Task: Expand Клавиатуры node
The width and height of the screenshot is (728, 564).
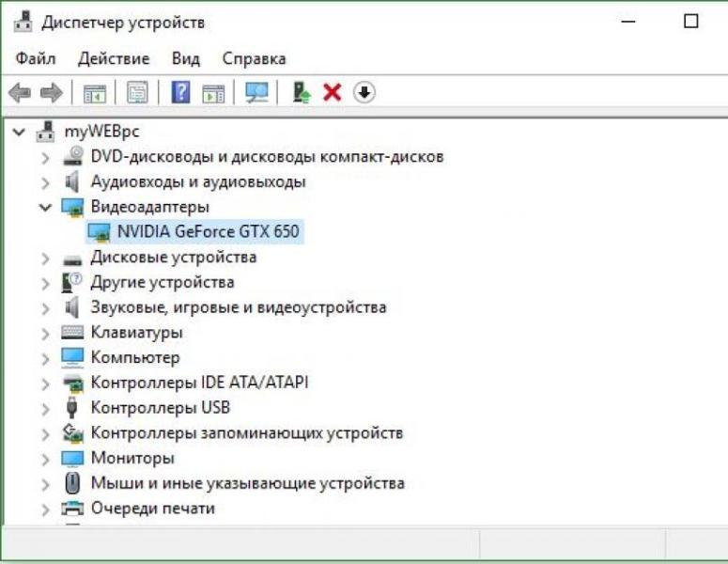Action: click(45, 334)
